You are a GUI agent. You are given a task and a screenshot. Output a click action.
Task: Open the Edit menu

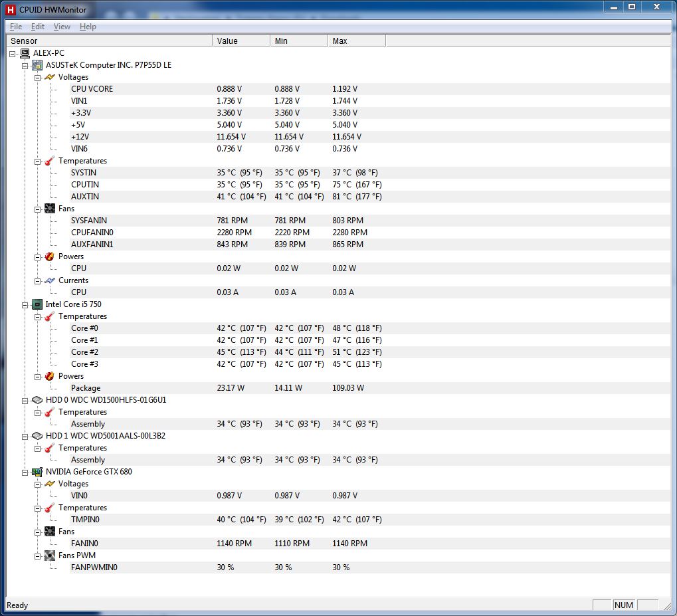[x=38, y=27]
